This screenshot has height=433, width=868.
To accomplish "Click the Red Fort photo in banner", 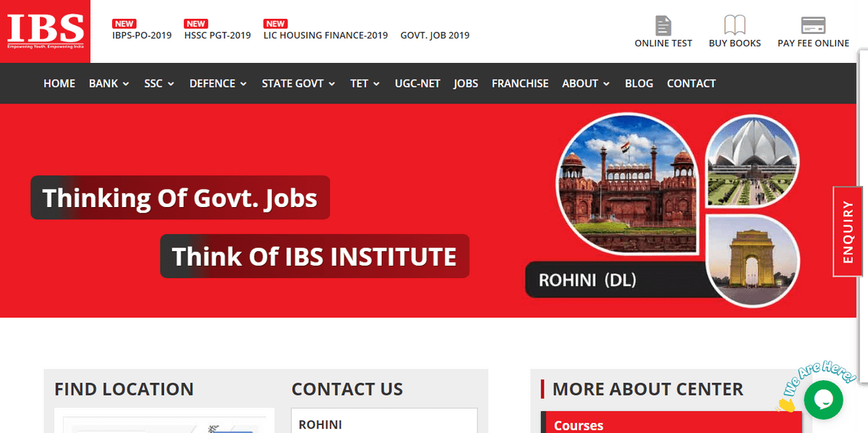I will (628, 183).
